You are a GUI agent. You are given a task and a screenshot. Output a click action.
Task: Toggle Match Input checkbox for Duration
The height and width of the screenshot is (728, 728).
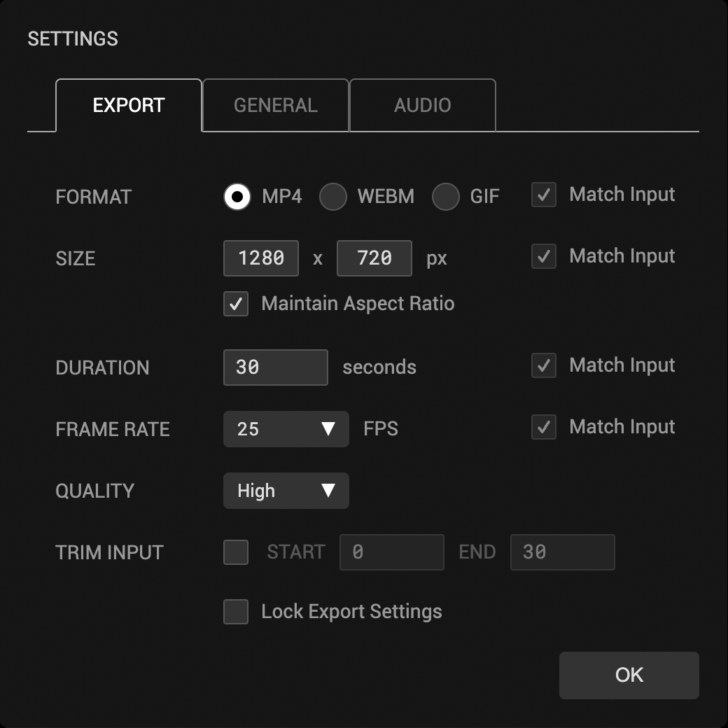coord(544,365)
